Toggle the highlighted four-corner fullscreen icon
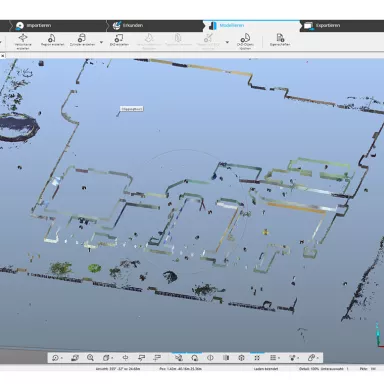Viewport: 384px width, 384px height. click(257, 358)
